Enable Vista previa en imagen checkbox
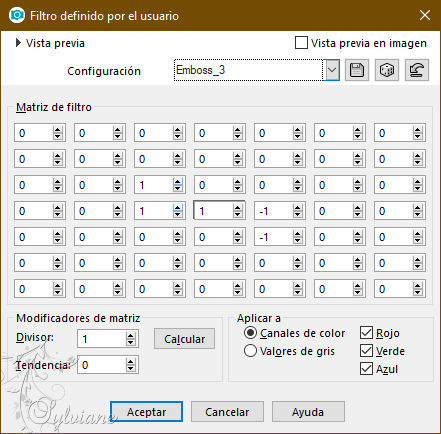441x434 pixels. [301, 43]
